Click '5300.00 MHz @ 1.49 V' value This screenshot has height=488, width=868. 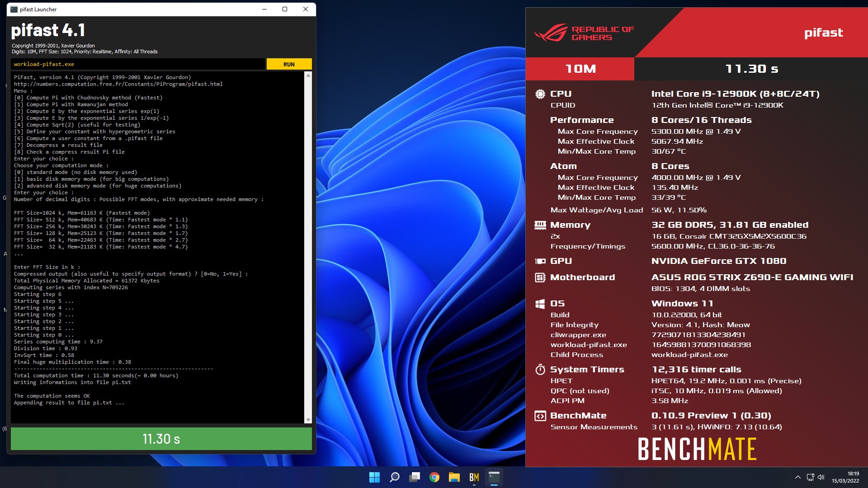pyautogui.click(x=696, y=131)
